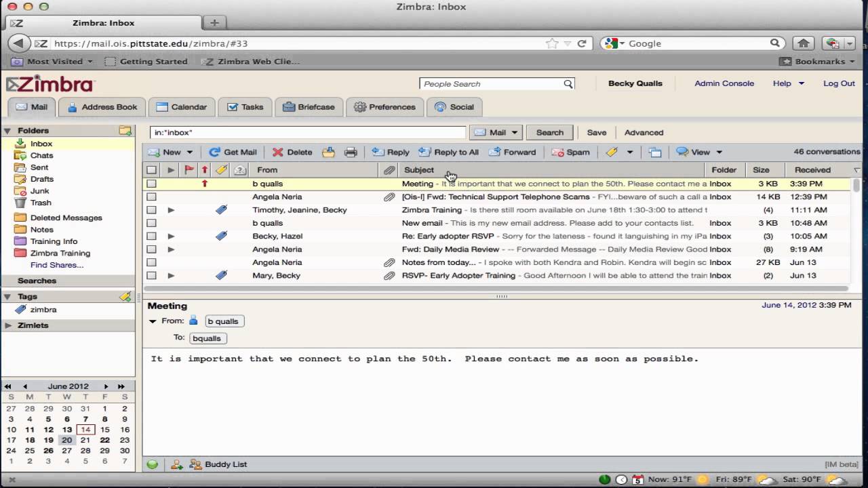Switch to the Social tab

[454, 107]
